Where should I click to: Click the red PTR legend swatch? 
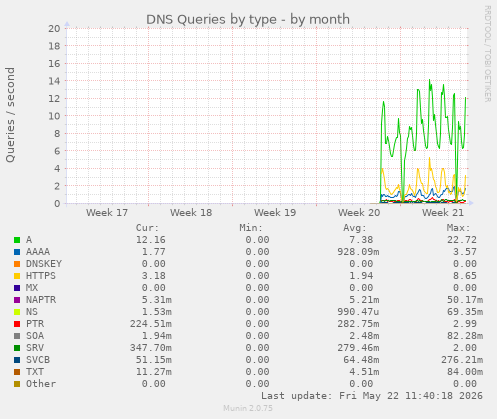point(17,324)
